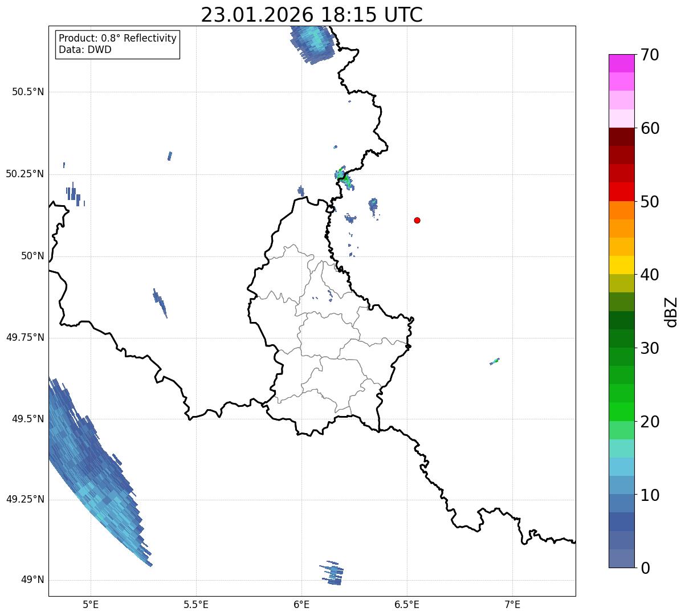The width and height of the screenshot is (685, 616).
Task: Click the red station marker dot
Action: (x=417, y=220)
